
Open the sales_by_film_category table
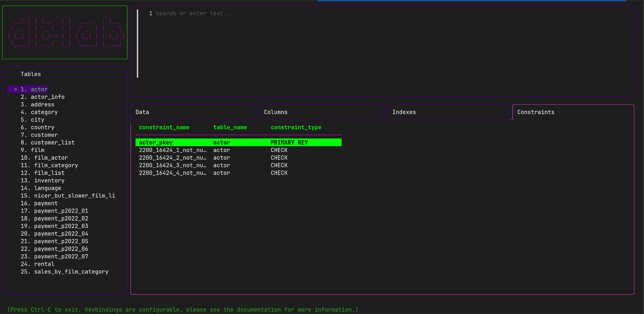click(x=65, y=272)
